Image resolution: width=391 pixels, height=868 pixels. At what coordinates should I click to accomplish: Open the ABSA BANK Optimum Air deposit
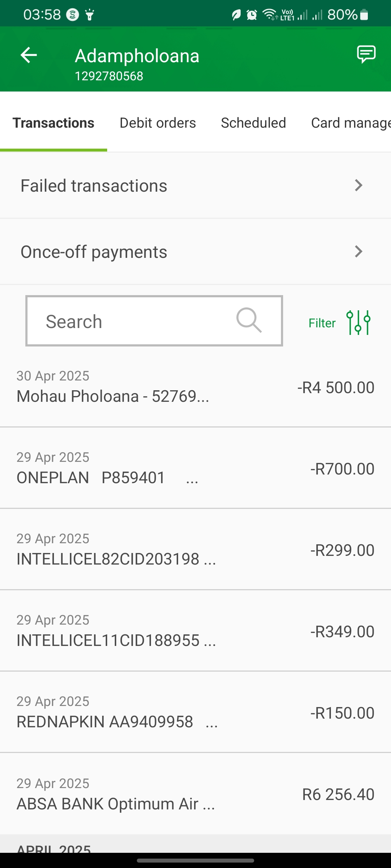pyautogui.click(x=195, y=794)
